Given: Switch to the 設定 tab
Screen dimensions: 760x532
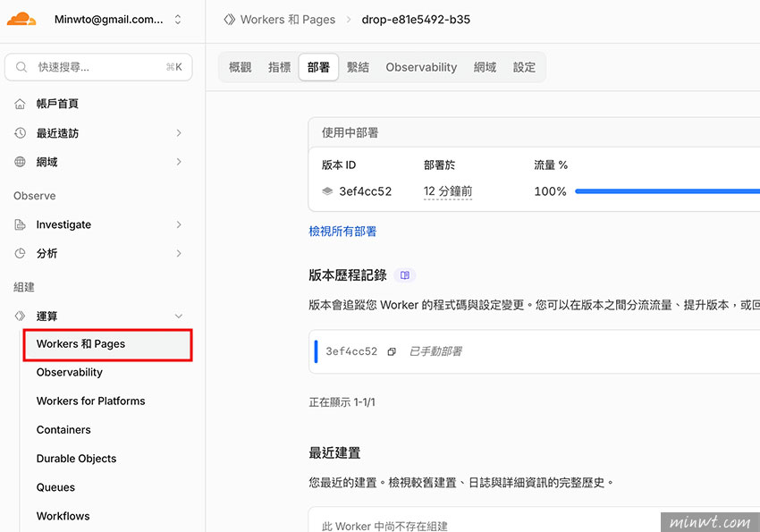Looking at the screenshot, I should (x=524, y=67).
